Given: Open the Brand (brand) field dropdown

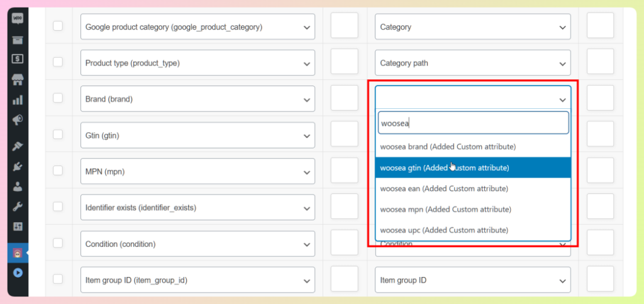Looking at the screenshot, I should (197, 99).
